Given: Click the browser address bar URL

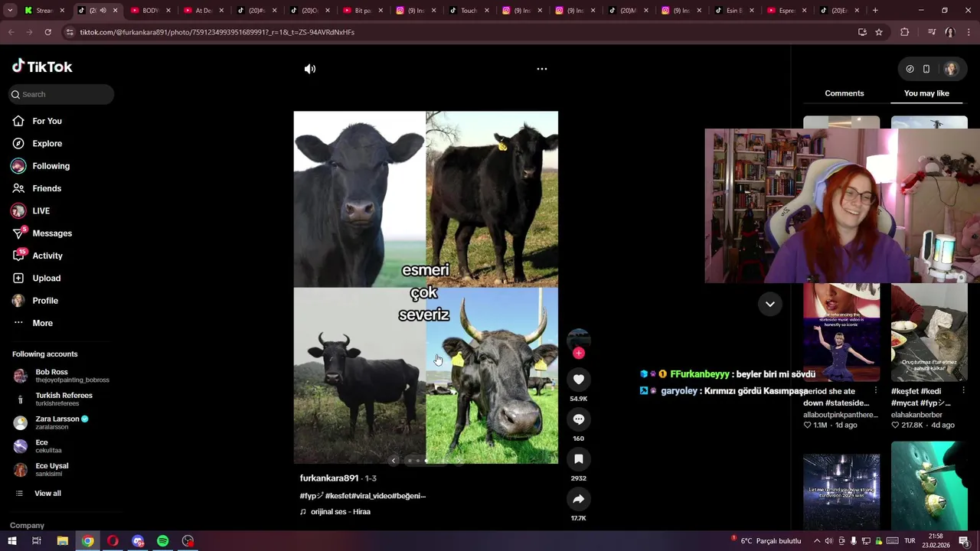Looking at the screenshot, I should click(x=217, y=32).
